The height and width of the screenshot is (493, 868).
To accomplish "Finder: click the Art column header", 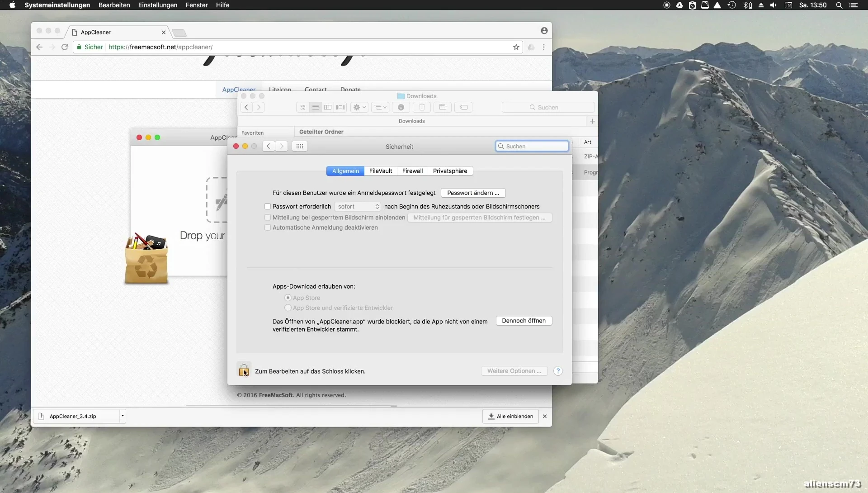I will [x=588, y=142].
